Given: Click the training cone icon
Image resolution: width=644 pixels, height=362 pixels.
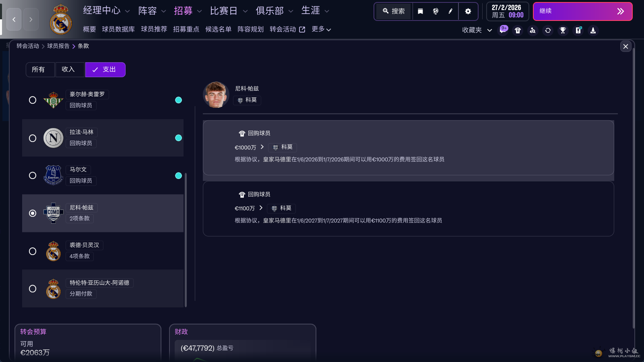Looking at the screenshot, I should (x=593, y=30).
